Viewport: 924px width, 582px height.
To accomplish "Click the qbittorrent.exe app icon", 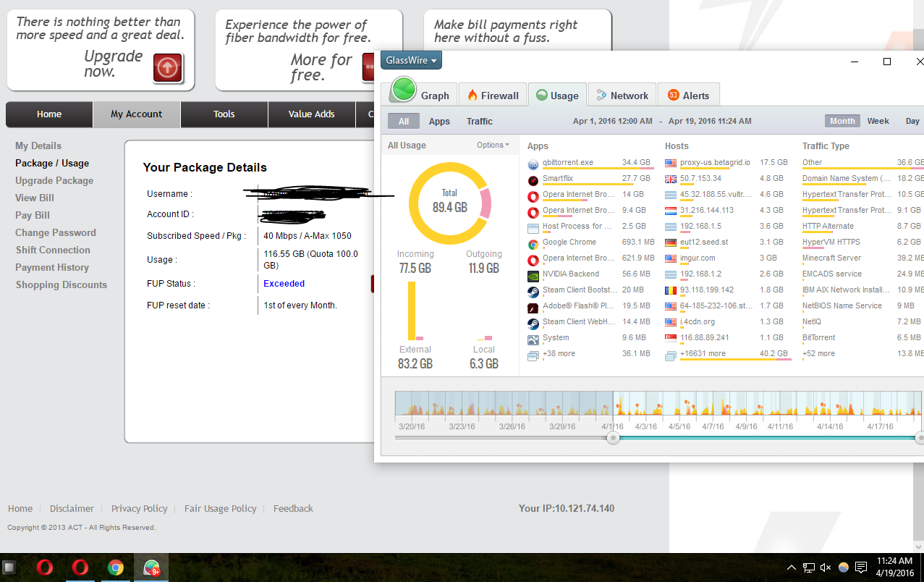I will 533,164.
